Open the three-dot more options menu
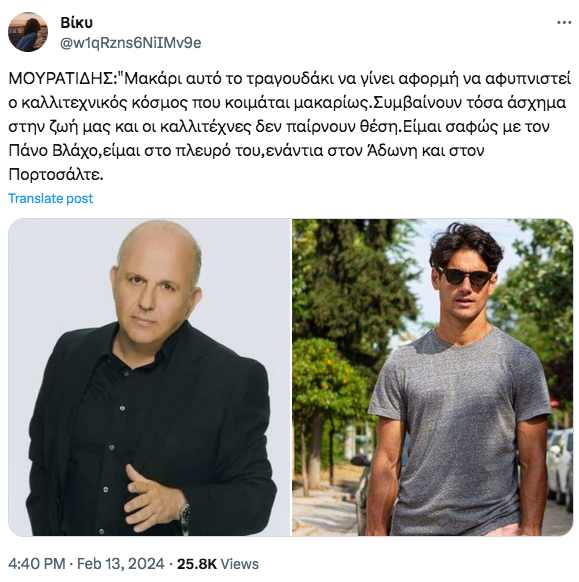The width and height of the screenshot is (579, 582). pos(564,23)
